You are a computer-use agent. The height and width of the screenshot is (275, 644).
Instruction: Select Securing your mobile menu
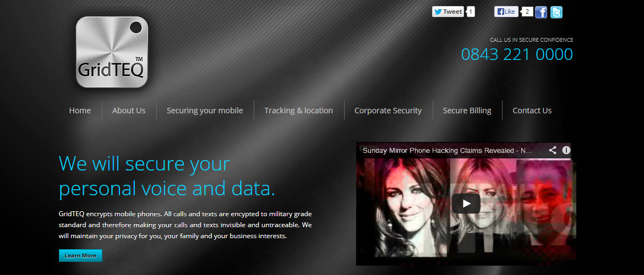(205, 111)
